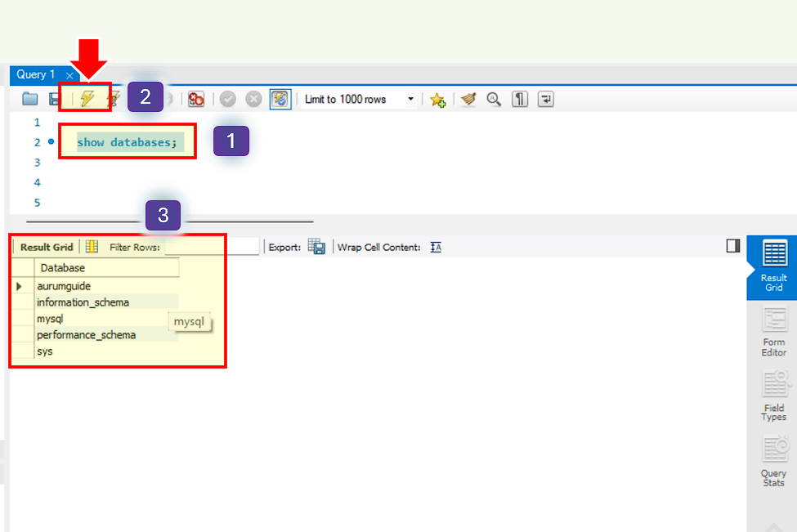Click inside the Filter Rows field
This screenshot has width=797, height=532.
coord(211,247)
